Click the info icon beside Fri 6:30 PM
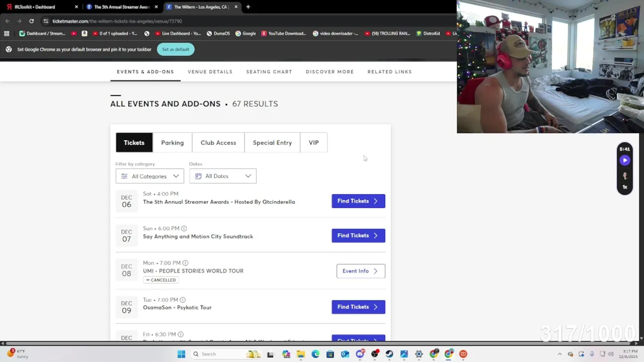 [181, 334]
